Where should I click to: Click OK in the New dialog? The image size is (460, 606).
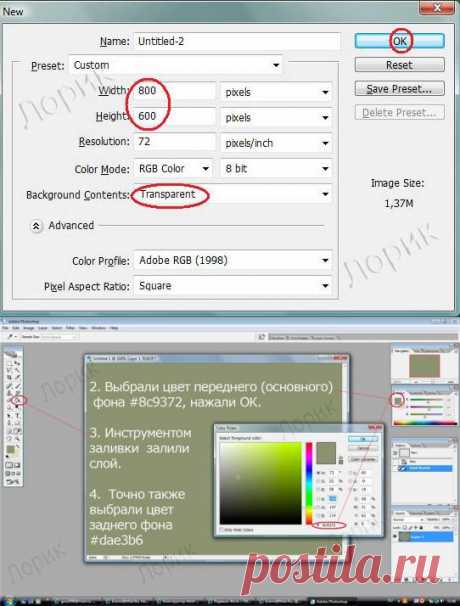point(399,41)
